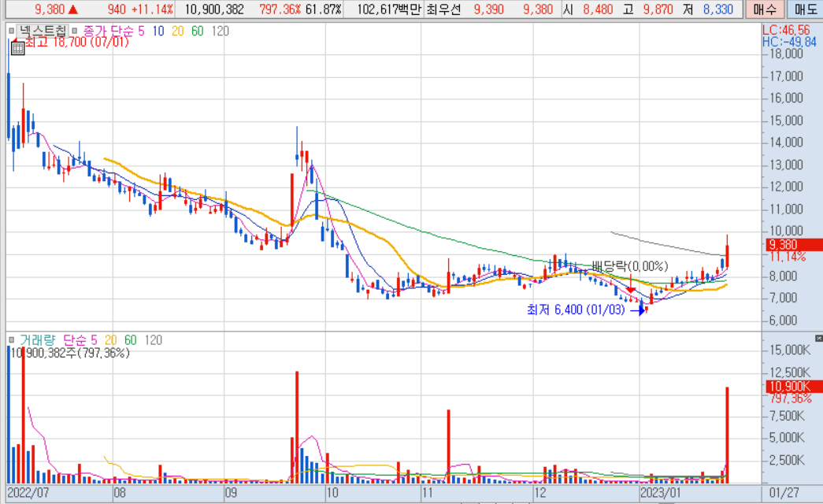Toggle the small square before 종가 단순
This screenshot has width=823, height=504.
click(x=75, y=31)
